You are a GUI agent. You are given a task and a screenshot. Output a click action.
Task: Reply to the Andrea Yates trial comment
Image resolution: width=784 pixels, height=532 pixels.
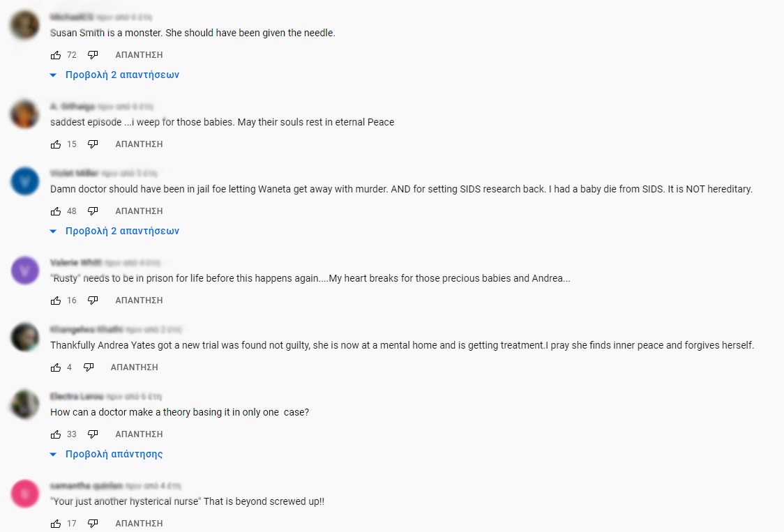click(135, 367)
